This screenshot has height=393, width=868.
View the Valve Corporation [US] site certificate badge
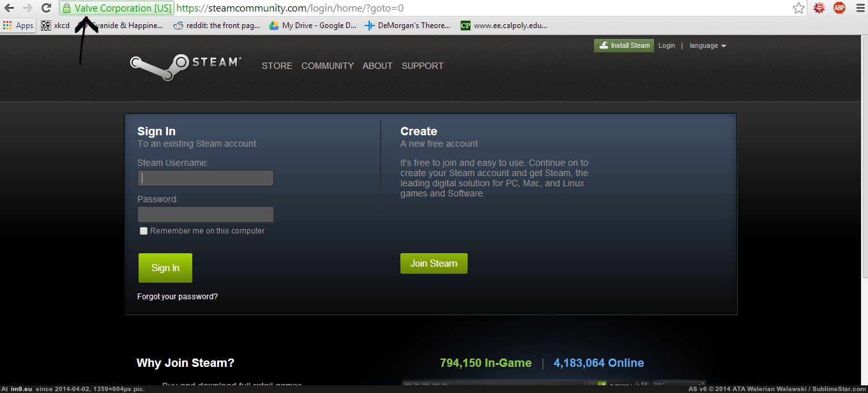coord(116,8)
